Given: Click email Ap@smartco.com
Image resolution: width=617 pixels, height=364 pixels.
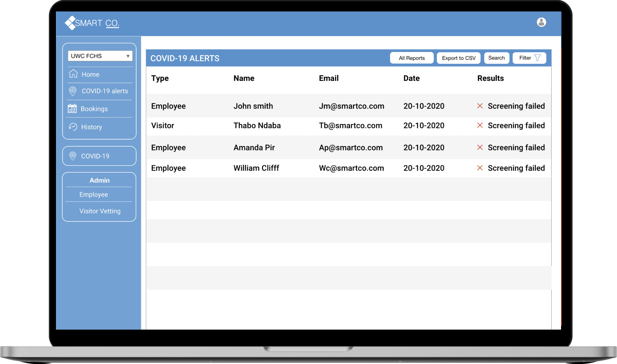Looking at the screenshot, I should [x=351, y=148].
